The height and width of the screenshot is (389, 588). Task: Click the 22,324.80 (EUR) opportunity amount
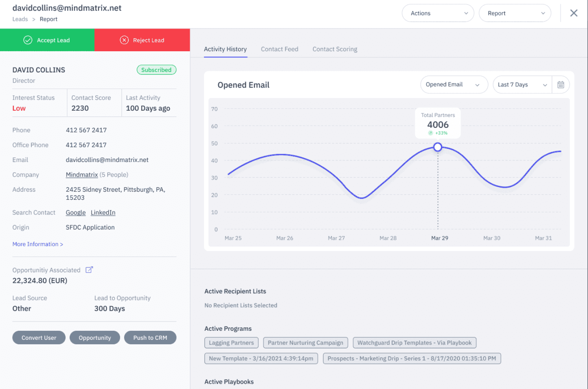click(x=40, y=280)
